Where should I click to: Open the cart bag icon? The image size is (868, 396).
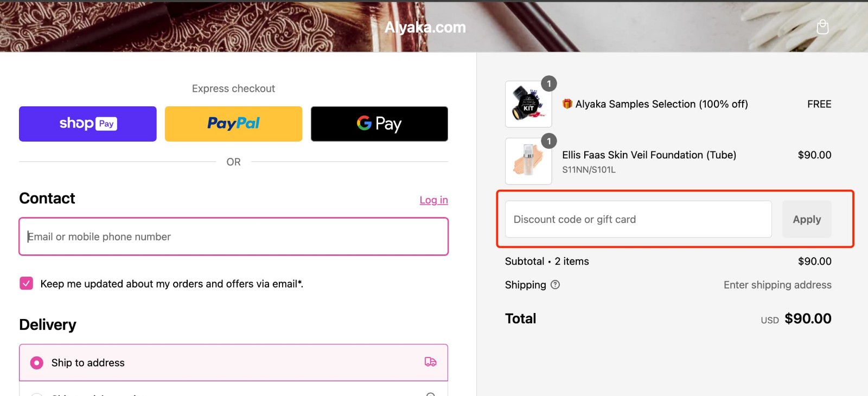click(x=822, y=26)
